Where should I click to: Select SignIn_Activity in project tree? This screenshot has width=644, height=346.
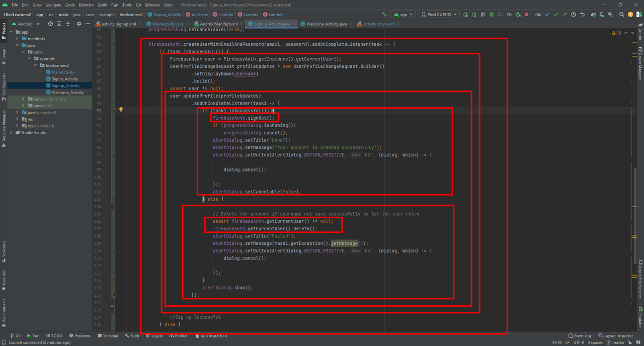coord(65,79)
